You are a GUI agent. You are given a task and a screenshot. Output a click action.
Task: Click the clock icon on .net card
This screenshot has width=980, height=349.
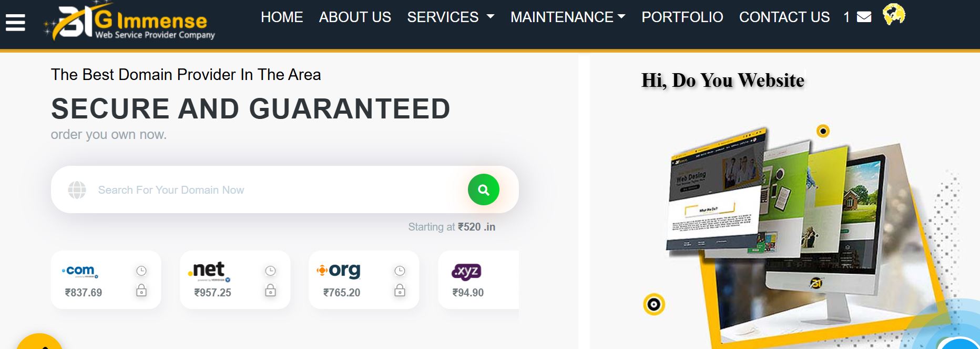point(270,271)
